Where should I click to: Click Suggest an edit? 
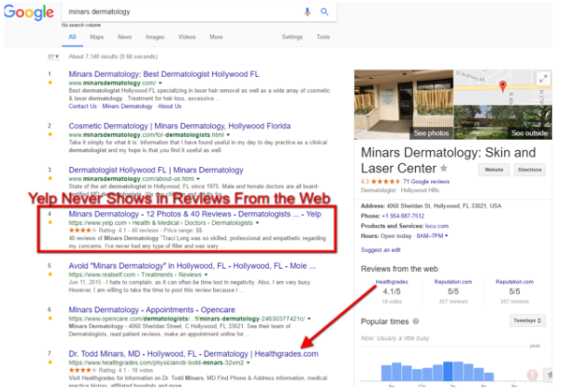click(x=380, y=250)
